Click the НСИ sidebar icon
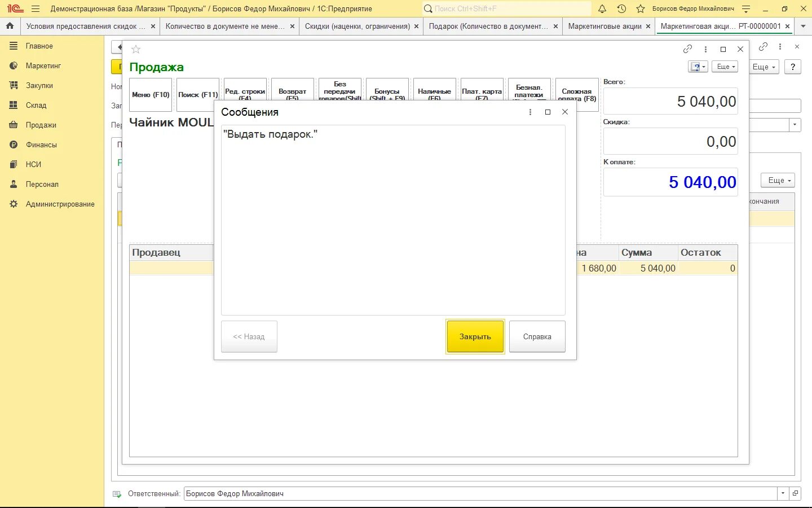The width and height of the screenshot is (812, 508). [x=14, y=164]
